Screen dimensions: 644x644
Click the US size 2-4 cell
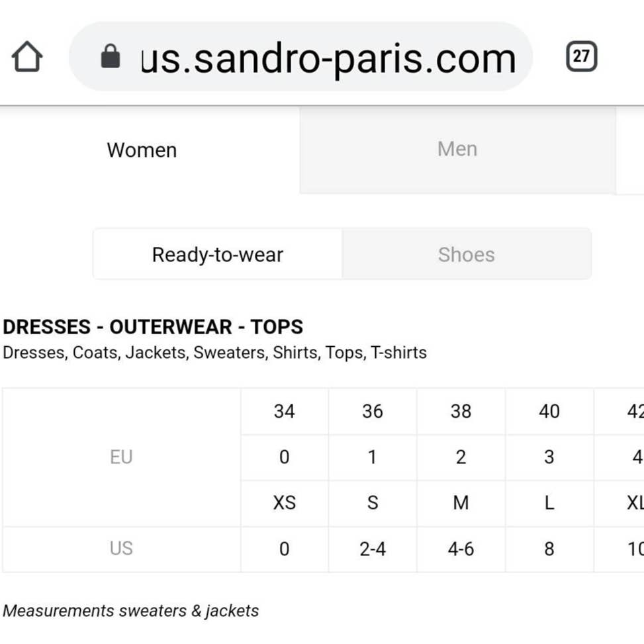pos(373,549)
